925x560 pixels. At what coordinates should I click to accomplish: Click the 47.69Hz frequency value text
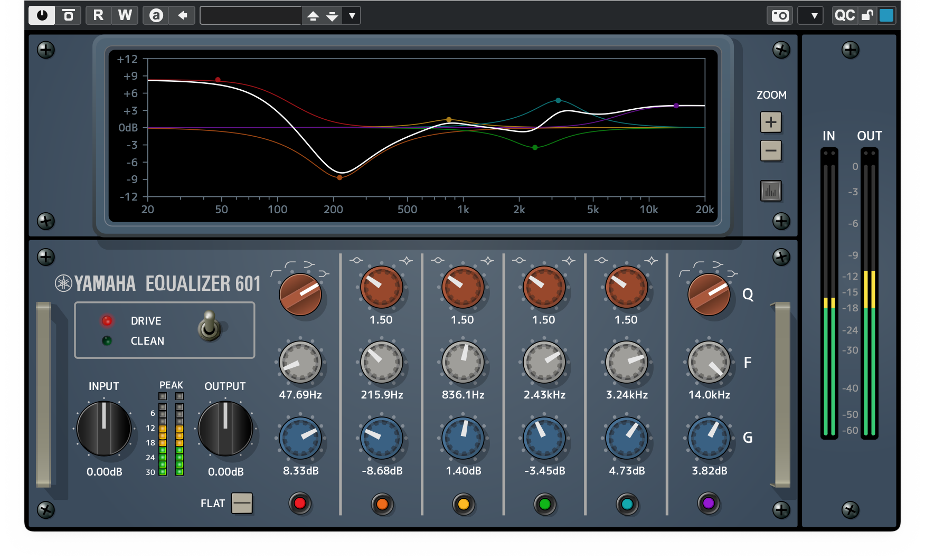point(300,395)
